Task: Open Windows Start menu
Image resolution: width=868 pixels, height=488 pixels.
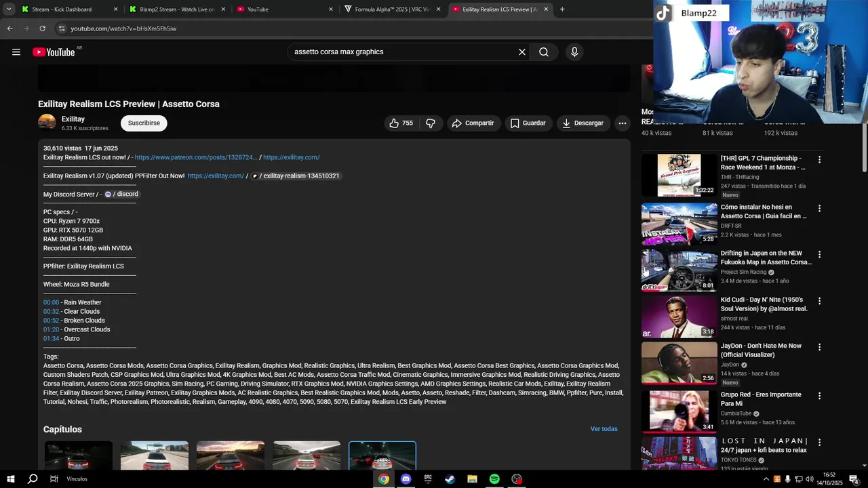Action: pyautogui.click(x=10, y=479)
